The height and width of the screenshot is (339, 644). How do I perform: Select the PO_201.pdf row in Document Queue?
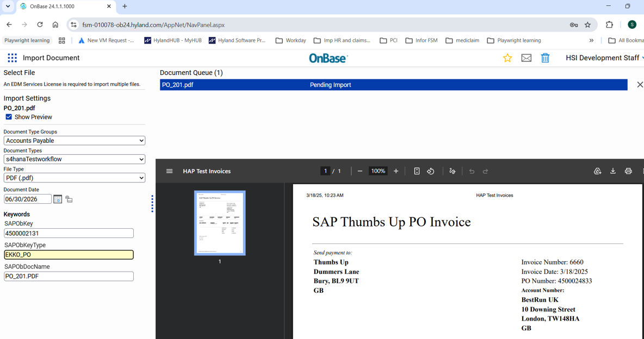pyautogui.click(x=393, y=85)
